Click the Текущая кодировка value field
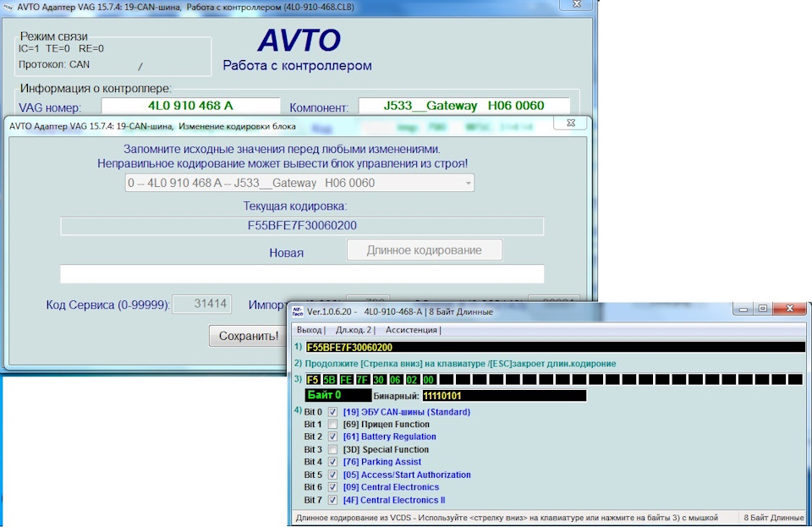 tap(302, 226)
